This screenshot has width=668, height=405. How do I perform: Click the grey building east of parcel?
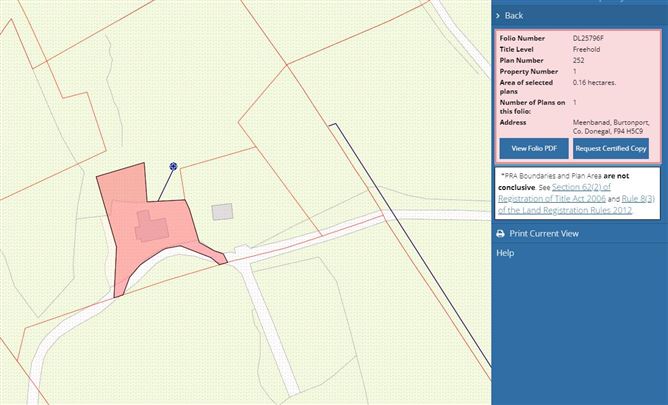[x=222, y=212]
